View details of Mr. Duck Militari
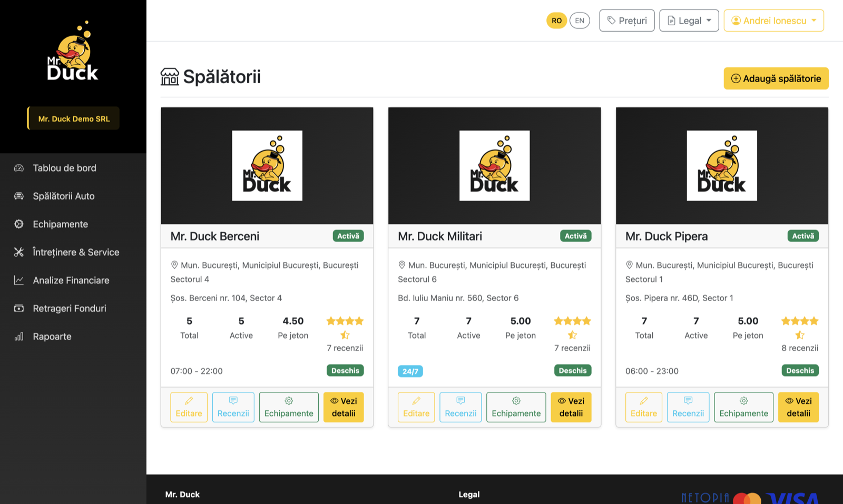Viewport: 843px width, 504px height. tap(571, 407)
